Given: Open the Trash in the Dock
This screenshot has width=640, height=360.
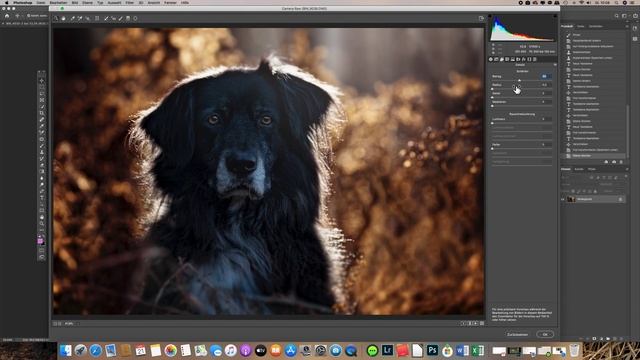Looking at the screenshot, I should pos(574,350).
